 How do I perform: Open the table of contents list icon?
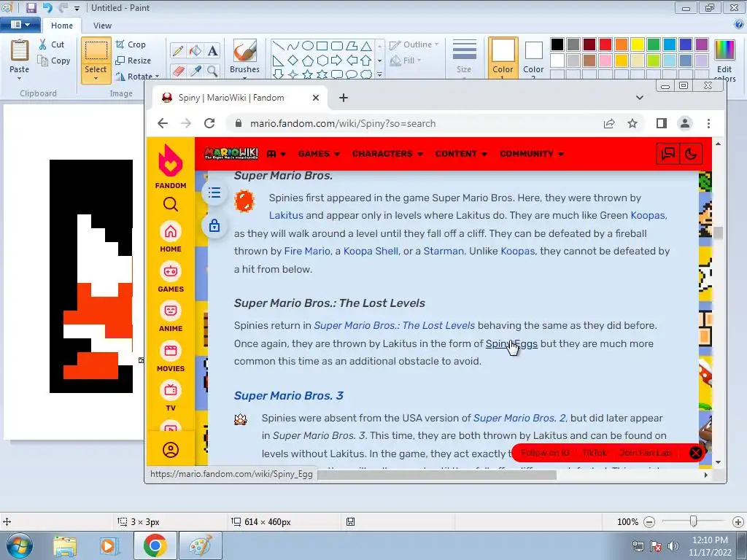pyautogui.click(x=214, y=192)
